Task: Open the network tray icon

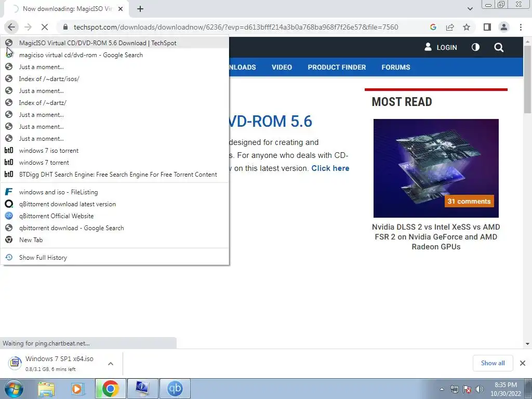Action: tap(454, 389)
